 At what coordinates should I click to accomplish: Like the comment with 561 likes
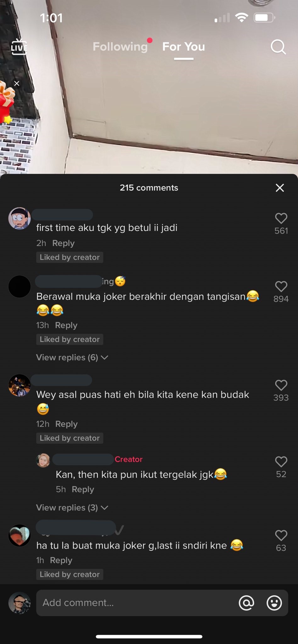tap(281, 218)
